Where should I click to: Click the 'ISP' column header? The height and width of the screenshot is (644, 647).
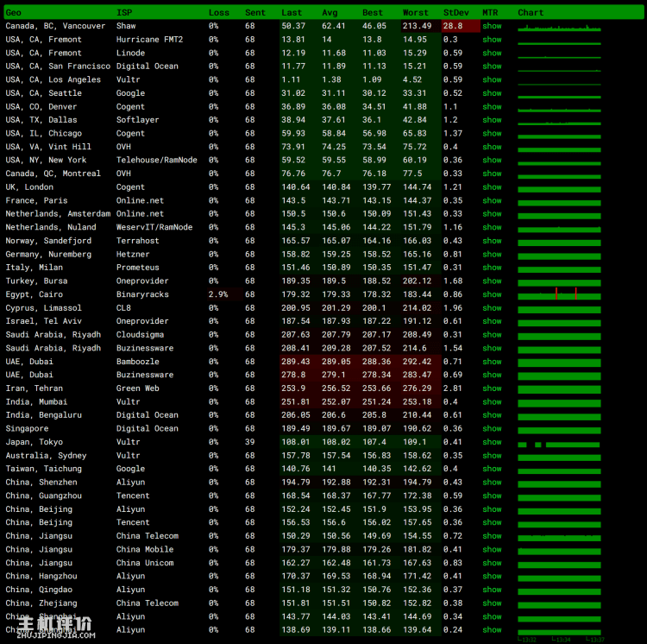point(124,13)
